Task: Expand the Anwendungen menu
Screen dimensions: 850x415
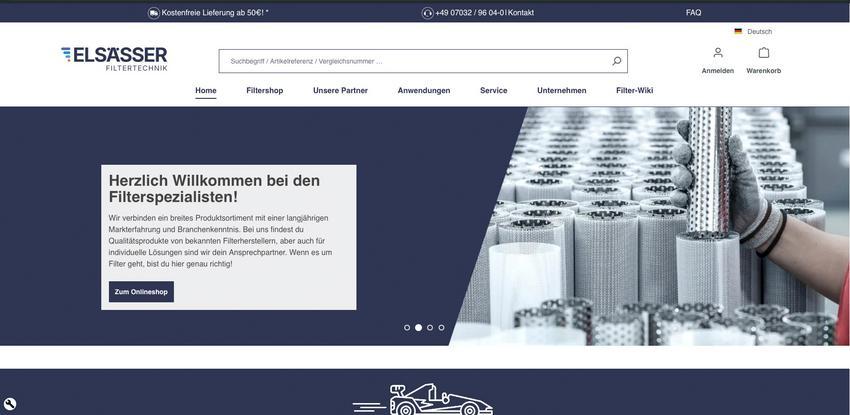Action: [x=424, y=90]
